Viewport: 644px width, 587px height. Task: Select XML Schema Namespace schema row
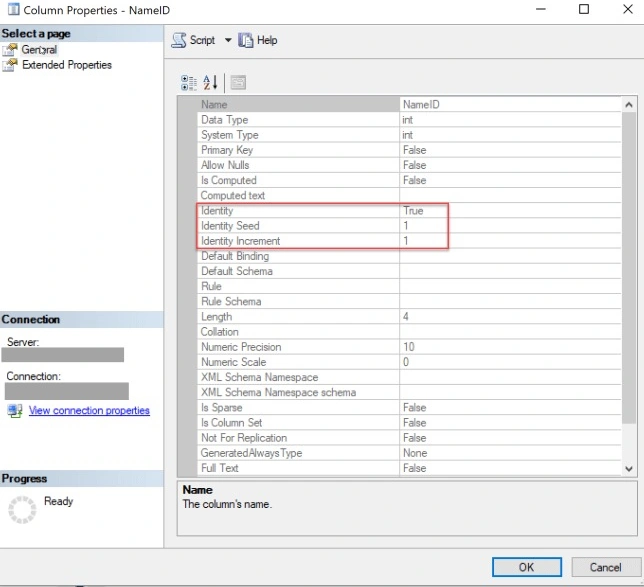409,392
